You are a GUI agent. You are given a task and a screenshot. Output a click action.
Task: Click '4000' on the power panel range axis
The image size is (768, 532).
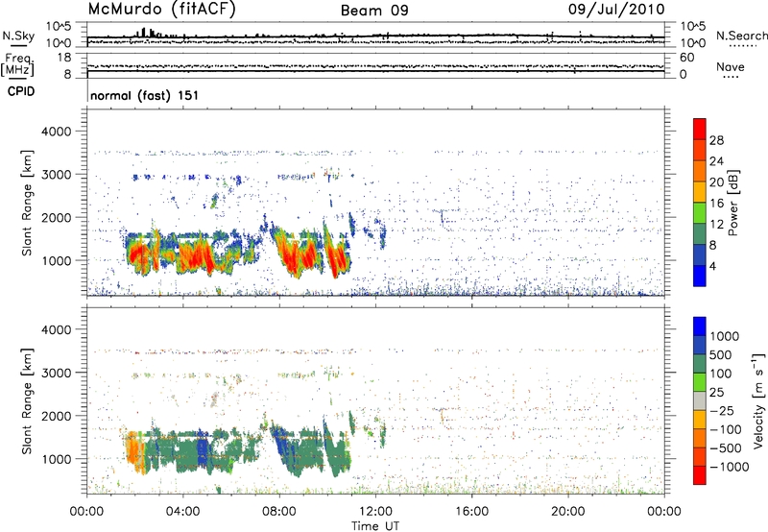(56, 132)
